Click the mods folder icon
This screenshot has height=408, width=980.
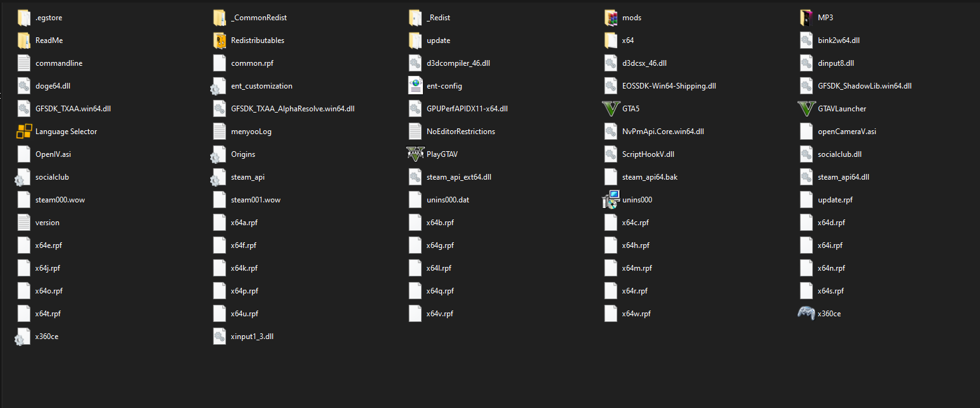point(610,18)
